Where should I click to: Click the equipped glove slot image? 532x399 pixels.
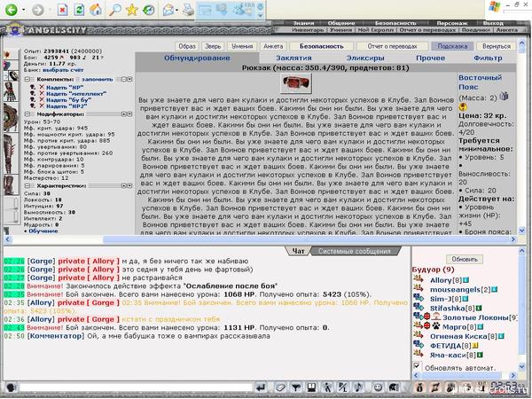click(x=10, y=91)
